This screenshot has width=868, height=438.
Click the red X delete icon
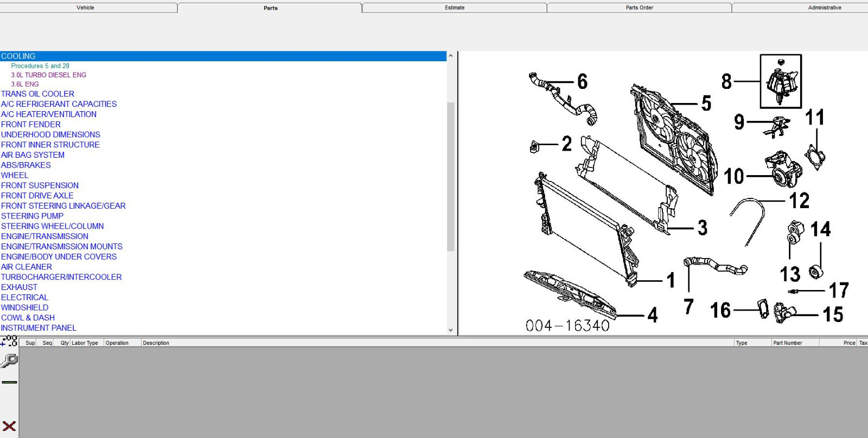pyautogui.click(x=9, y=426)
